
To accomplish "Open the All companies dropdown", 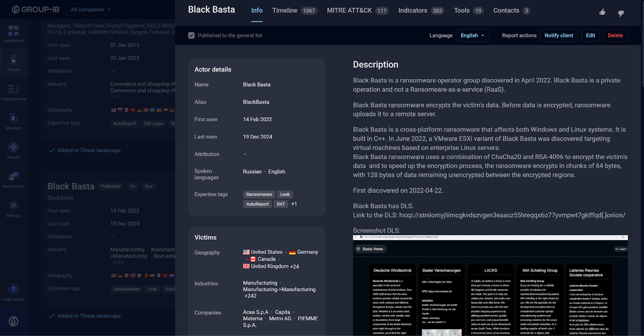I will (91, 9).
